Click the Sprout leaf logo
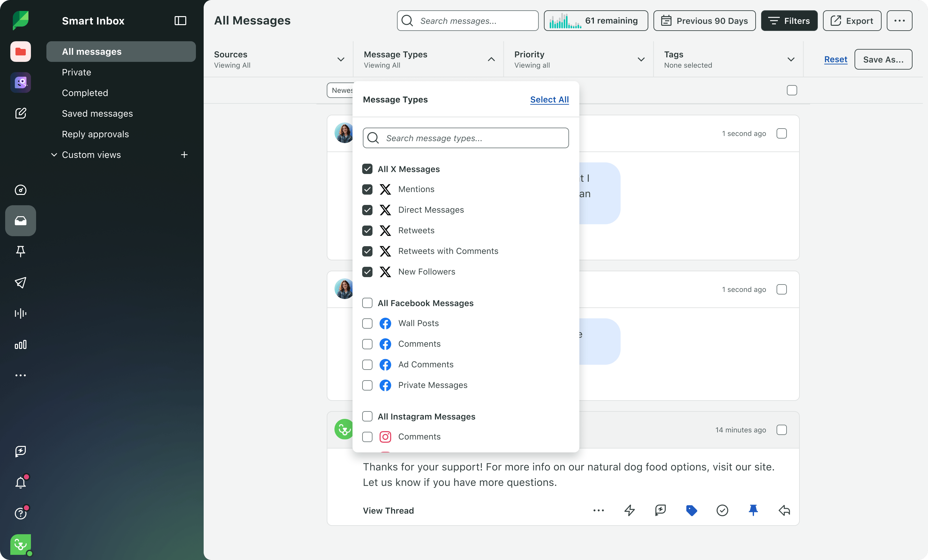928x560 pixels. pos(20,20)
